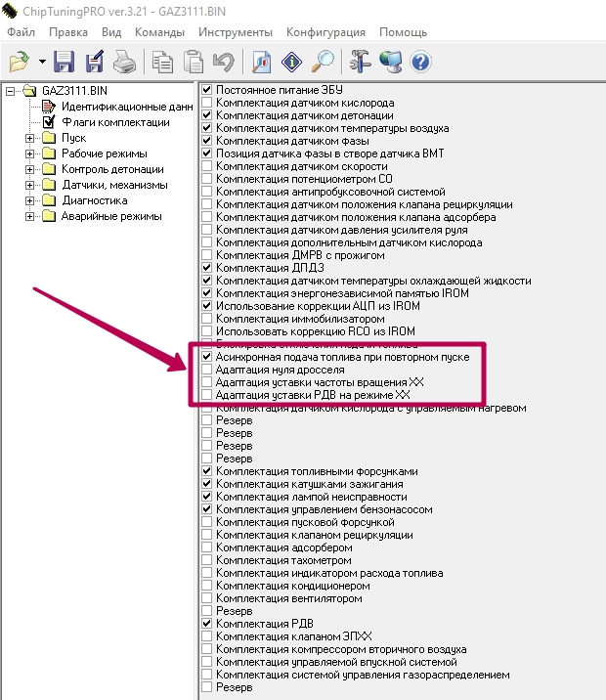Click the Комплектация вентилятором label text
The width and height of the screenshot is (606, 700).
point(288,598)
